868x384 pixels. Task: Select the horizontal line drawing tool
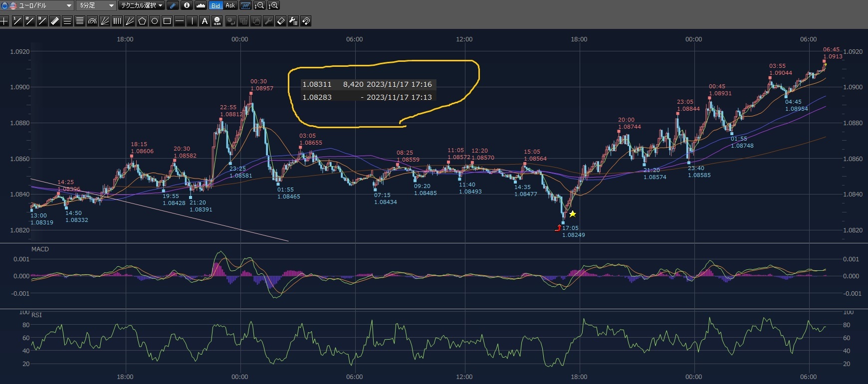180,21
